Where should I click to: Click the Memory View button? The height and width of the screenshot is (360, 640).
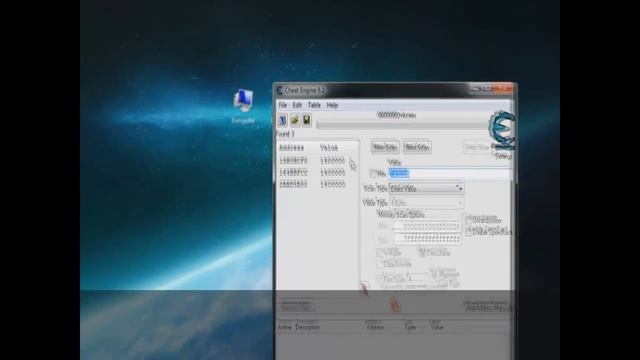pos(297,307)
